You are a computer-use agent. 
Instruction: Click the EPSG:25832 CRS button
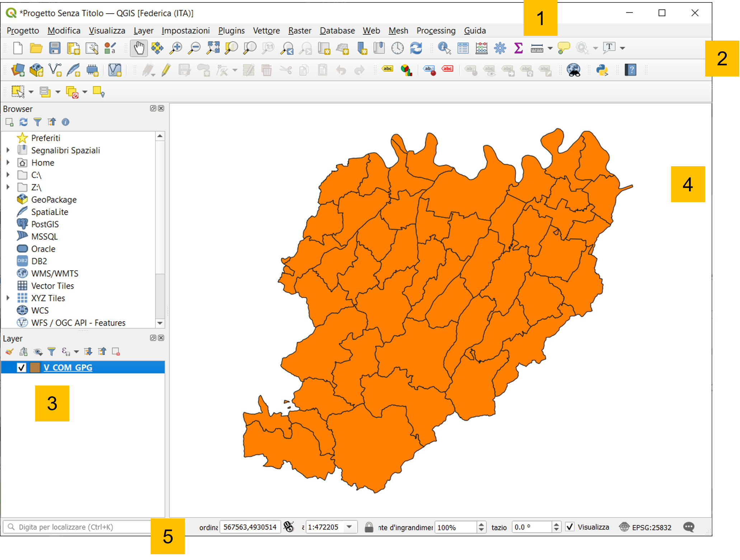coord(646,527)
